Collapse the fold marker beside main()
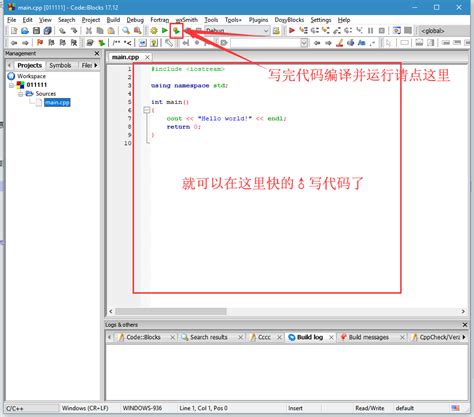This screenshot has height=417, width=474. pyautogui.click(x=147, y=110)
